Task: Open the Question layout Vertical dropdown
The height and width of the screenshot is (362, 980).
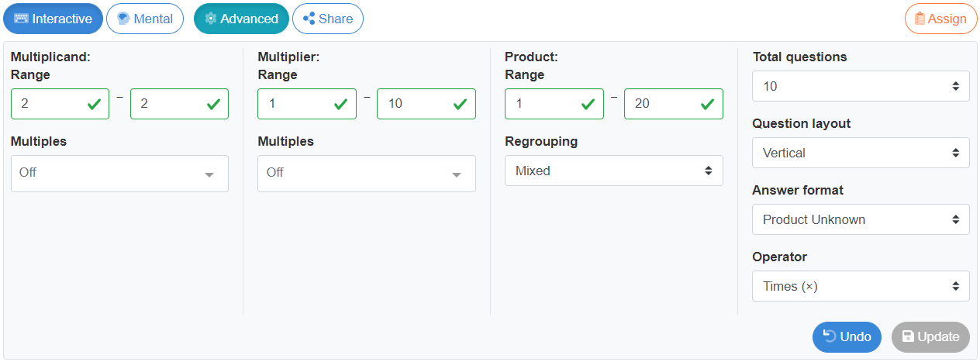Action: coord(861,153)
